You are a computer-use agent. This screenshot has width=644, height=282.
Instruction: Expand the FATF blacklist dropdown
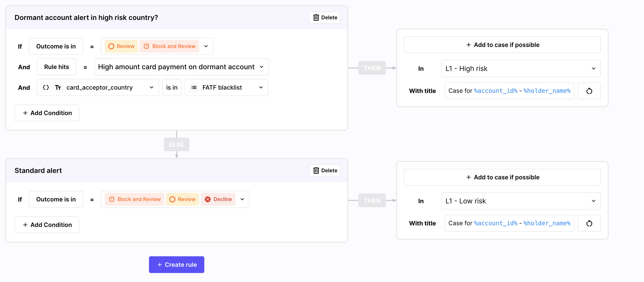(261, 87)
